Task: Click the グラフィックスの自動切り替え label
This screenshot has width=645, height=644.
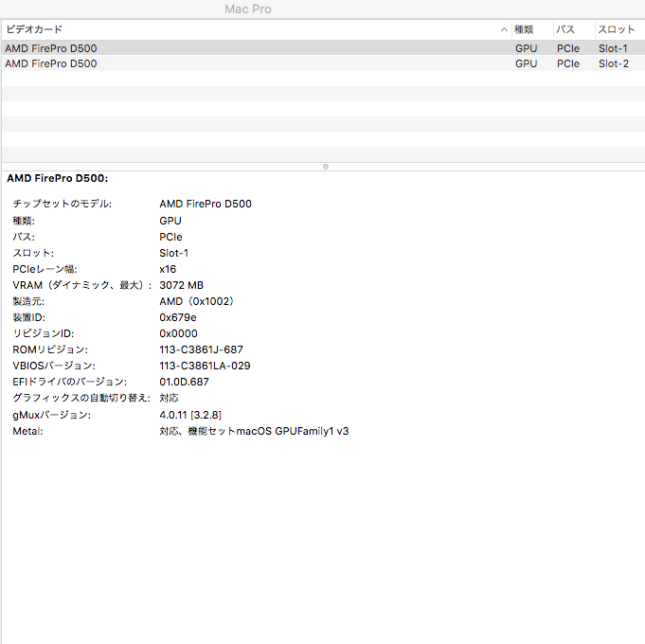Action: coord(81,398)
